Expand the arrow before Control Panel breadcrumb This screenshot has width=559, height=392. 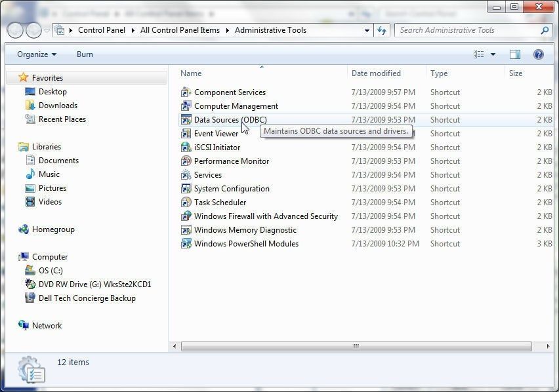(x=70, y=31)
